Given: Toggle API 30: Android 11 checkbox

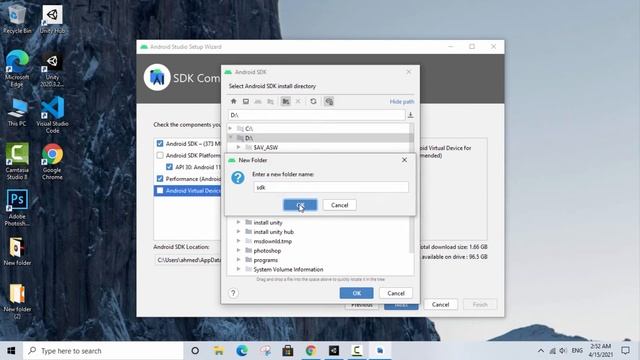Looking at the screenshot, I should click(x=169, y=167).
